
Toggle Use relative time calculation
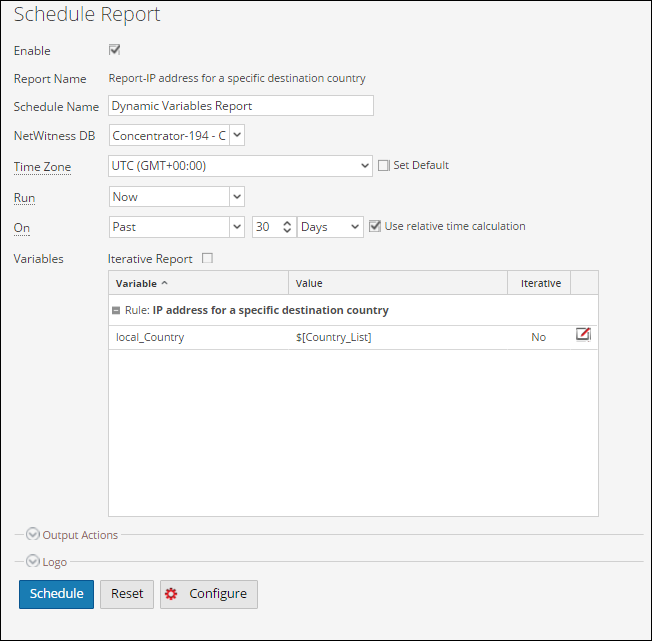pos(375,226)
